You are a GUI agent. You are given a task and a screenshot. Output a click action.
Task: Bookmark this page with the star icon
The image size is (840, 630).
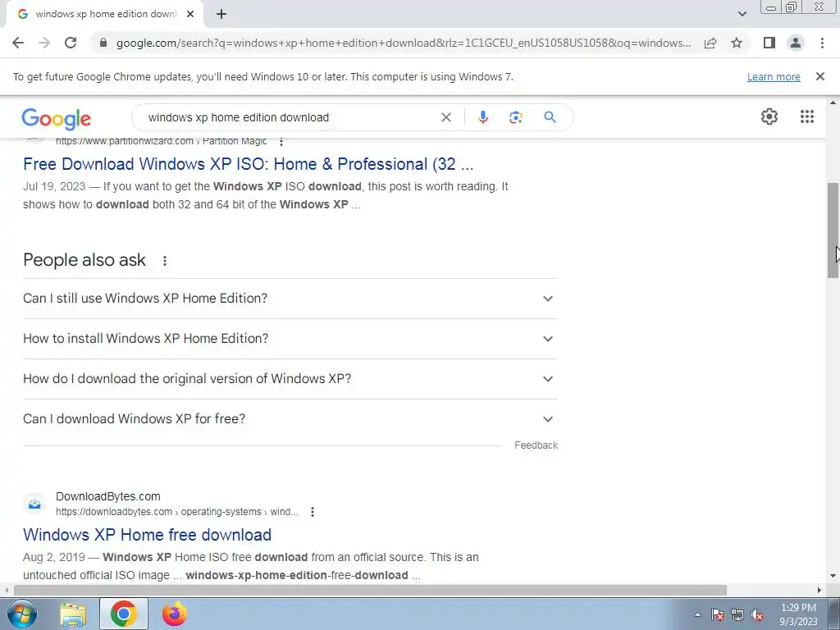(x=737, y=43)
